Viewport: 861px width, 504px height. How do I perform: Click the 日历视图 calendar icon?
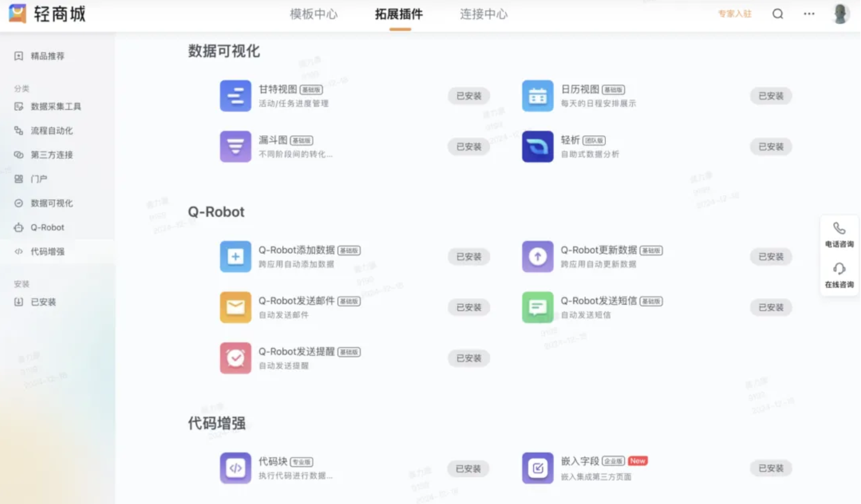click(538, 96)
